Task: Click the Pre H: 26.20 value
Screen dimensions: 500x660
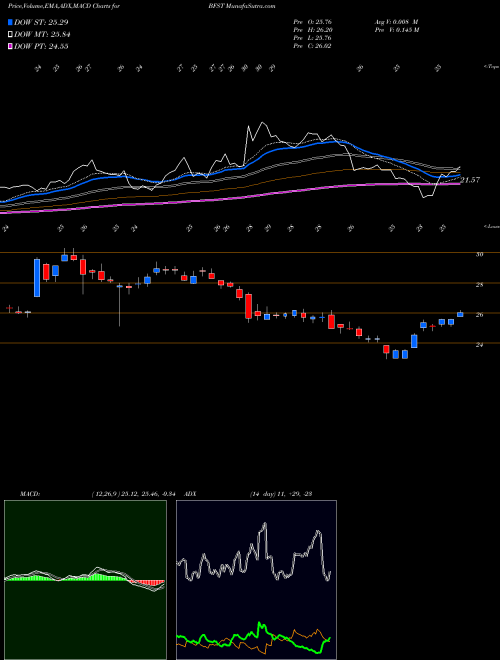Action: point(312,30)
